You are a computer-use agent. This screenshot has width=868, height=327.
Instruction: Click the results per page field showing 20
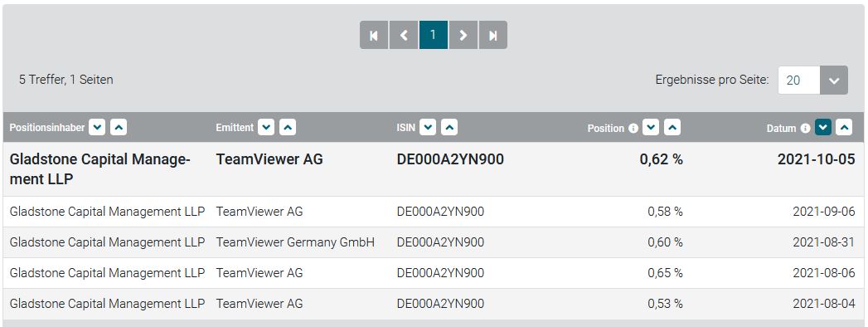tap(799, 81)
